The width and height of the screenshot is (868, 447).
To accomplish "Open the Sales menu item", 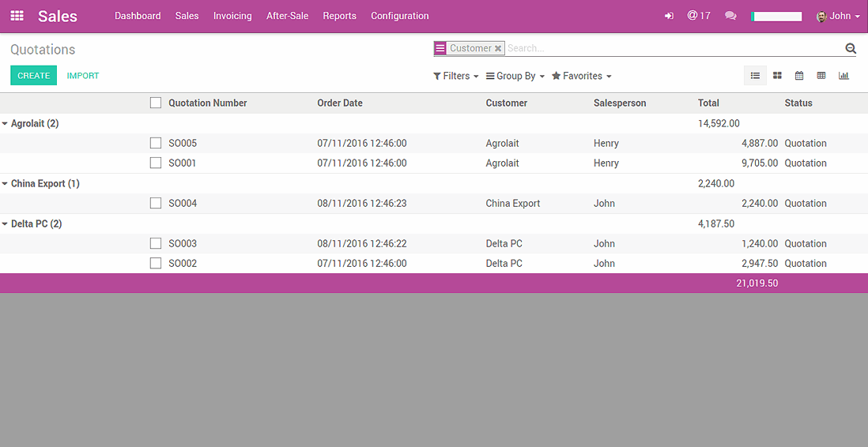I will click(187, 16).
